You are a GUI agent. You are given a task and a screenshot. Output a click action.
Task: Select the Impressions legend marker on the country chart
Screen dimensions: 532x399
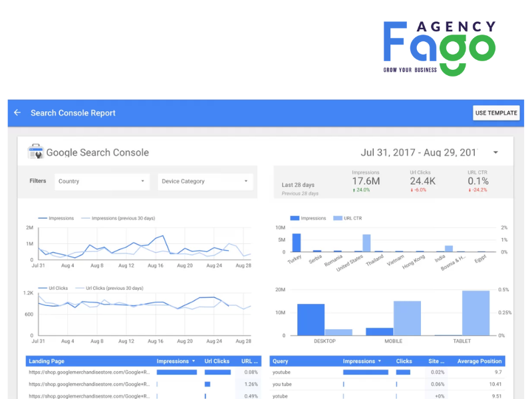[x=294, y=217]
